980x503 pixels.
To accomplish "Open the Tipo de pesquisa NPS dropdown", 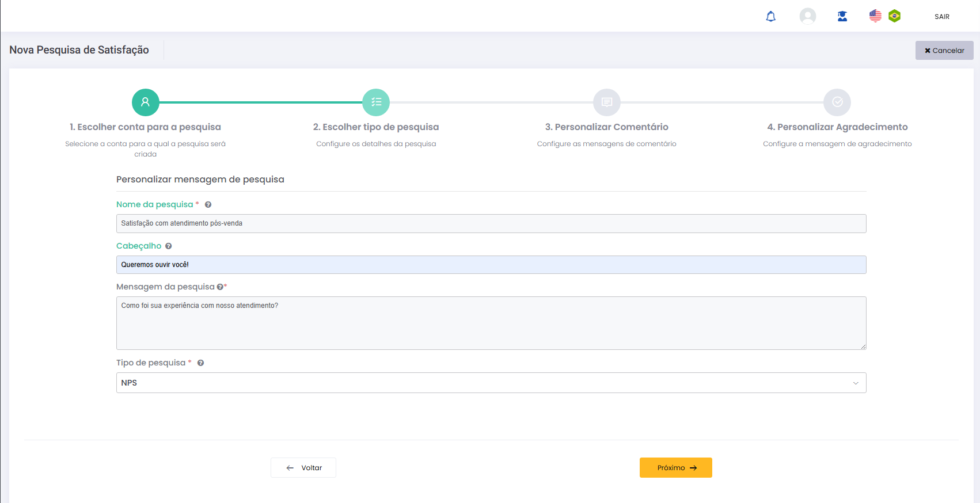I will tap(491, 383).
